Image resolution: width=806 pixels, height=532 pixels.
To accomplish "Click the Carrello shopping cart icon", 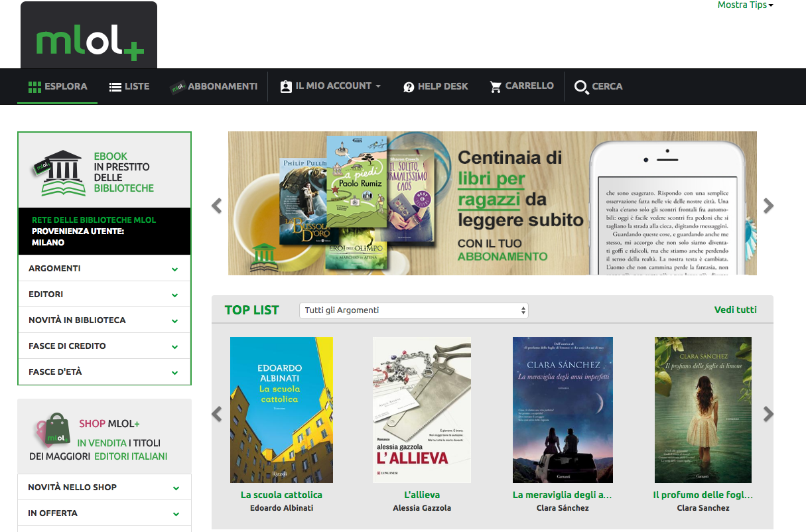I will click(x=496, y=86).
